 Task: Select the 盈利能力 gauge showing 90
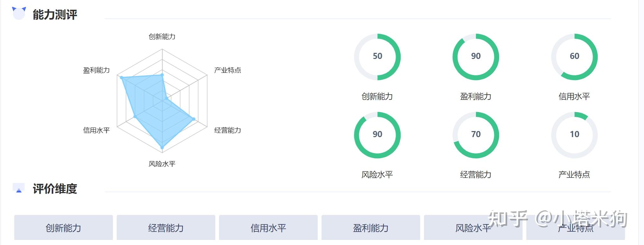[x=476, y=57]
